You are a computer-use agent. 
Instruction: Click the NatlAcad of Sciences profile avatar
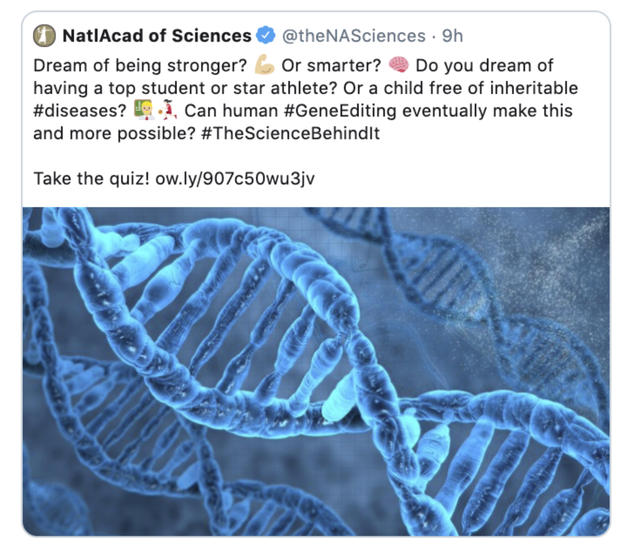click(44, 36)
